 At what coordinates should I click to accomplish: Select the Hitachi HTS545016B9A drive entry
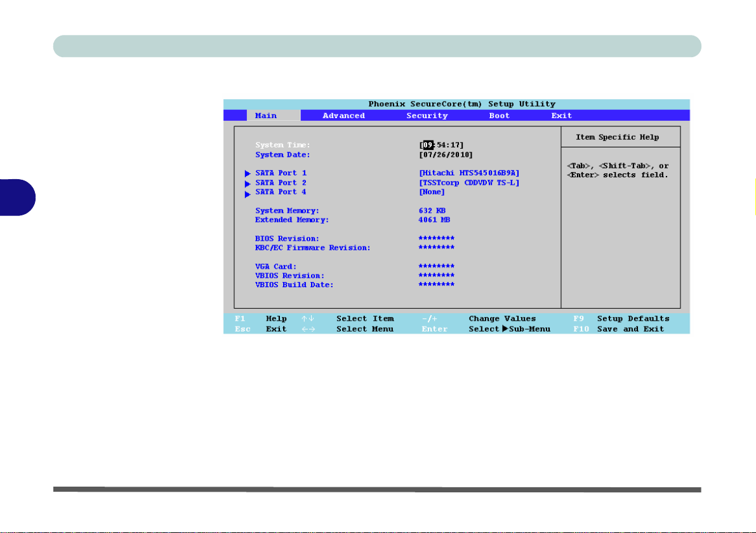469,173
